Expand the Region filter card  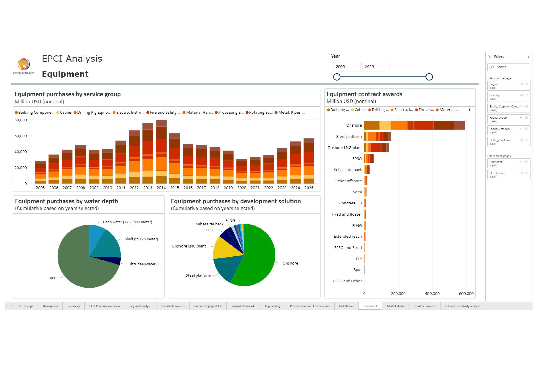[521, 84]
